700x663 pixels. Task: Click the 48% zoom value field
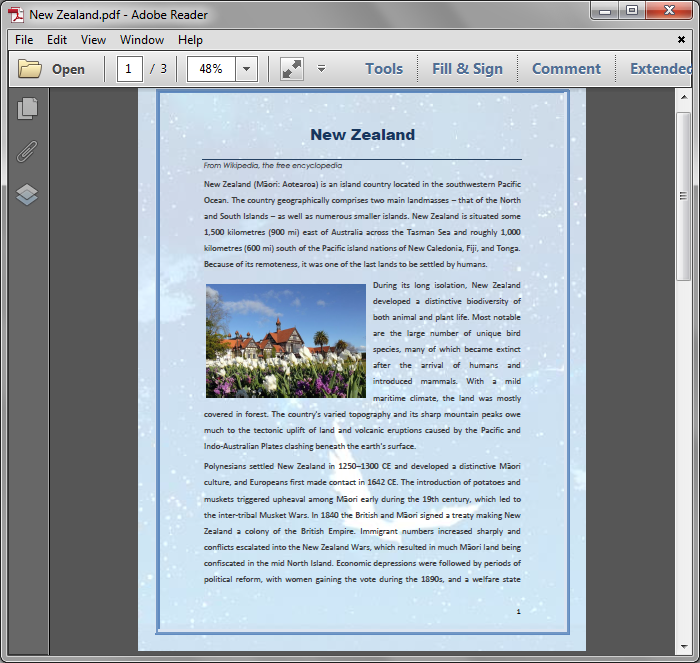coord(211,69)
